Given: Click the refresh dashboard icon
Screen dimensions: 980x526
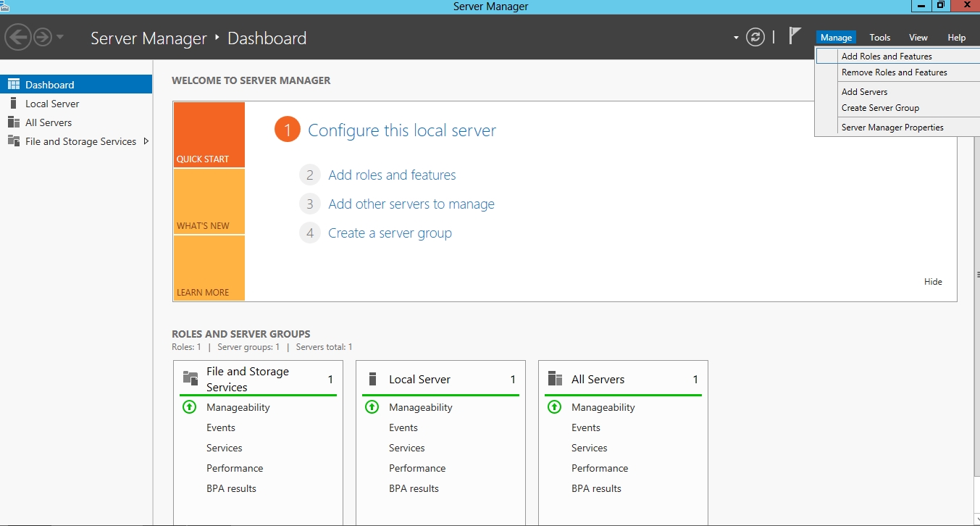Looking at the screenshot, I should tap(755, 37).
